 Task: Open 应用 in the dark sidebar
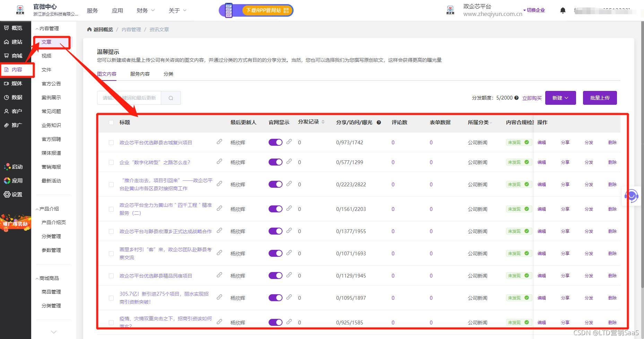coord(13,180)
